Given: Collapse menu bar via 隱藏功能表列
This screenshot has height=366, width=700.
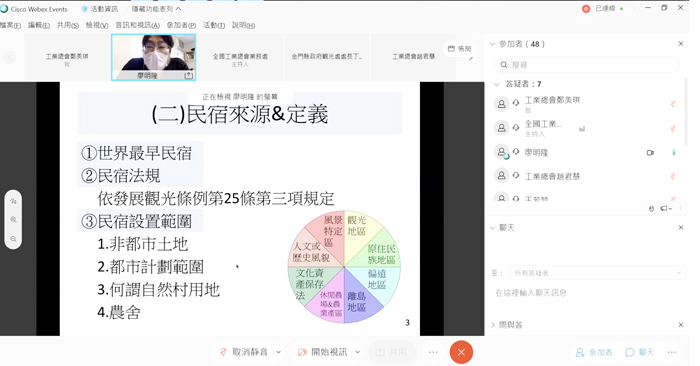Looking at the screenshot, I should click(x=156, y=9).
